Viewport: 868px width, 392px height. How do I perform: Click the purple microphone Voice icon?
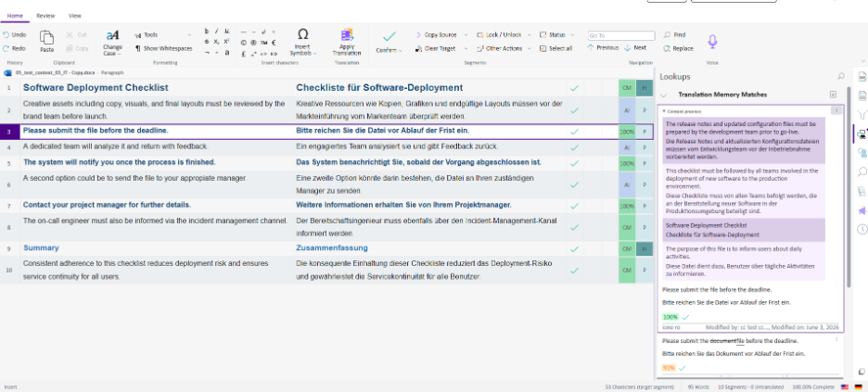point(712,42)
